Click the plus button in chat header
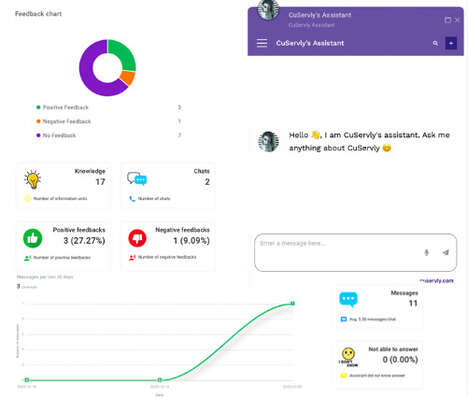This screenshot has width=468, height=397. 451,43
